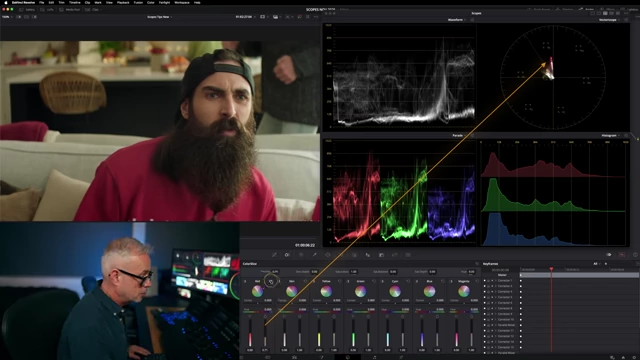
Task: Open the Fairlight page music note icon
Action: pyautogui.click(x=374, y=357)
